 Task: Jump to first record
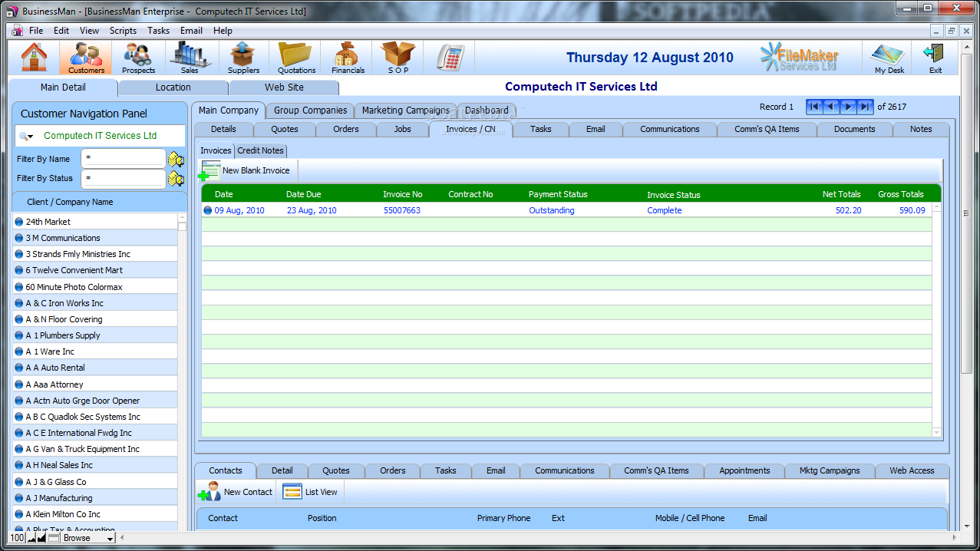coord(814,107)
